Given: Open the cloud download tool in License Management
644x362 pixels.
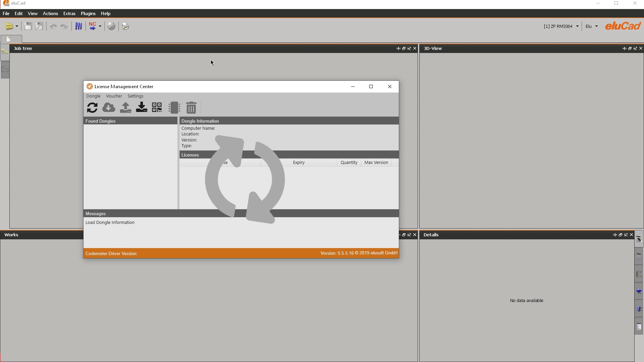Looking at the screenshot, I should tap(108, 108).
